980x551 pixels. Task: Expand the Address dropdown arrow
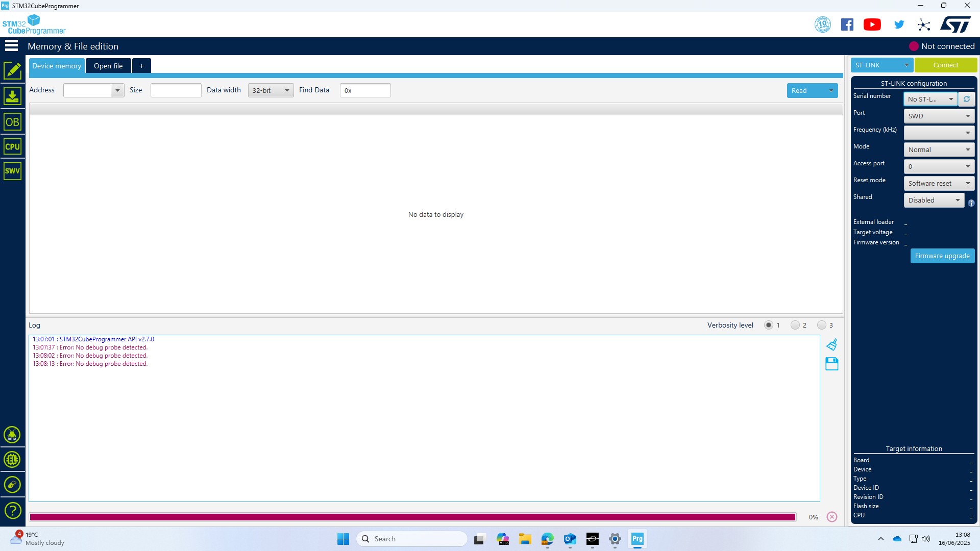click(x=117, y=90)
